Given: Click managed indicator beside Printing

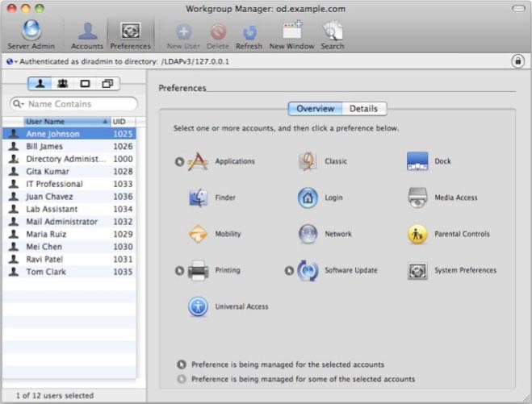Looking at the screenshot, I should click(x=179, y=270).
